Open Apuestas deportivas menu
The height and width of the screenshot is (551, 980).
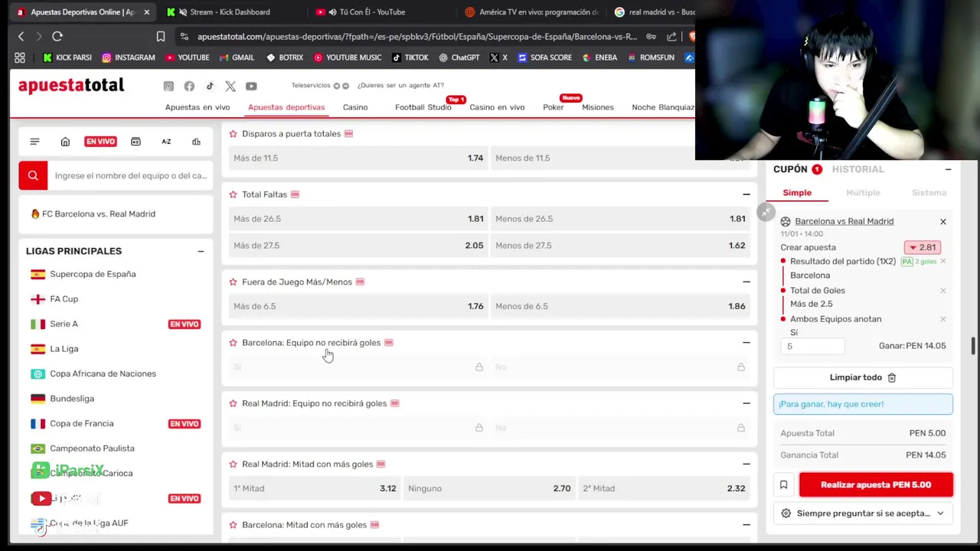click(286, 107)
